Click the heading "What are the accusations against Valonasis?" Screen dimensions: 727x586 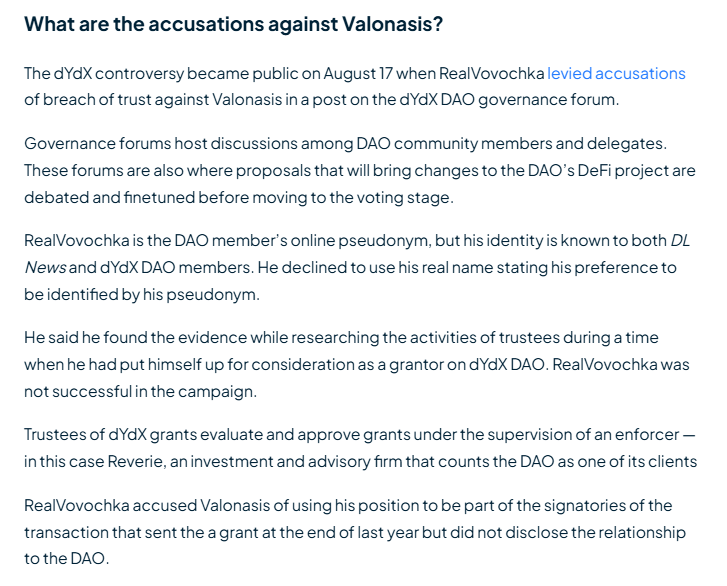pyautogui.click(x=234, y=24)
